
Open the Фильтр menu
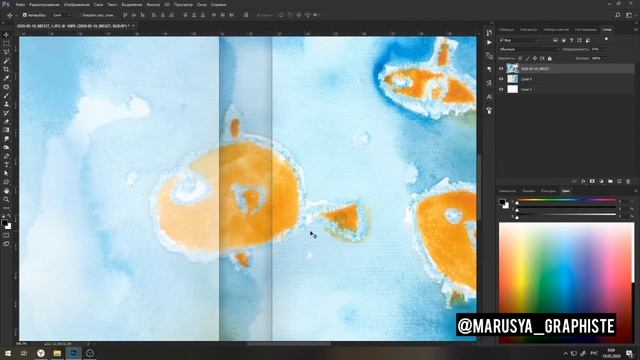(x=153, y=4)
